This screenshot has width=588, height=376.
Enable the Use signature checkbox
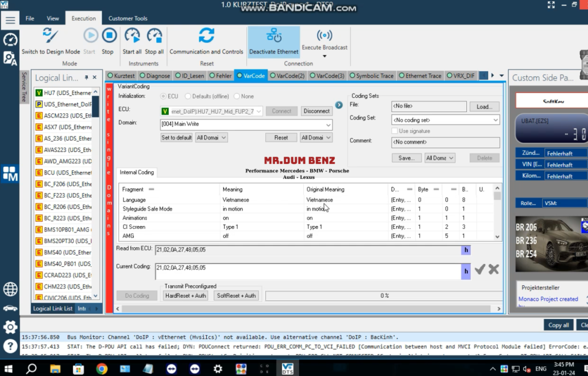(395, 131)
